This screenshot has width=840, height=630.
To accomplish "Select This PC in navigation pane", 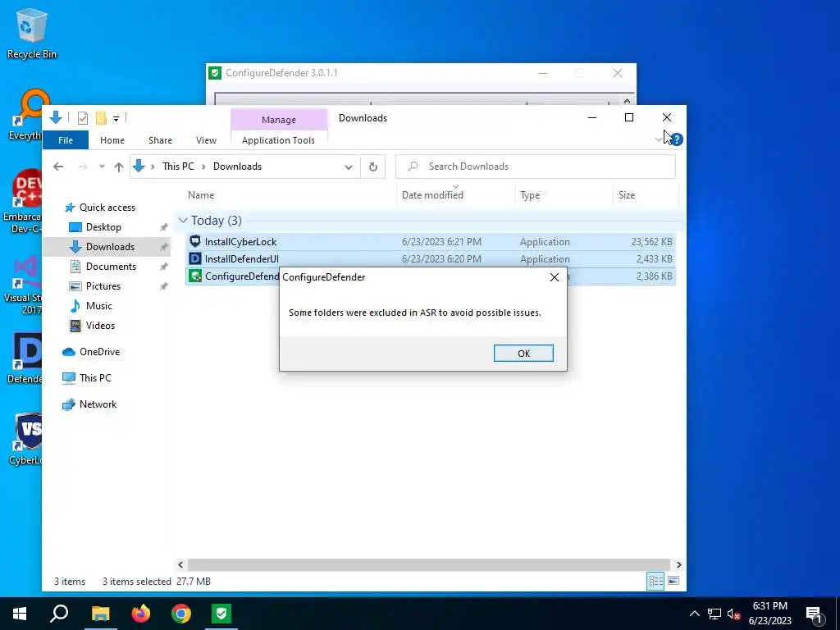I will 95,378.
